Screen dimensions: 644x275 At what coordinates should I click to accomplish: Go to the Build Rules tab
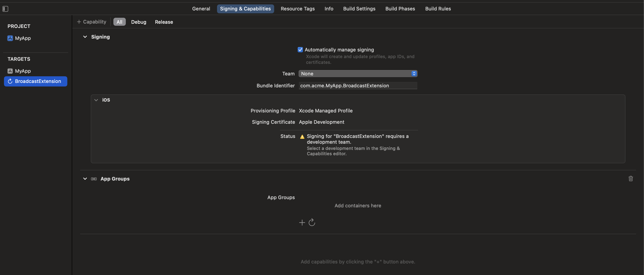pos(438,9)
